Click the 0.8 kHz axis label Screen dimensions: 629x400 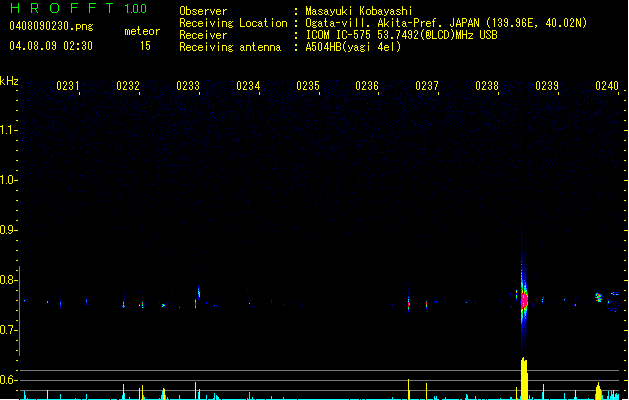(x=7, y=280)
